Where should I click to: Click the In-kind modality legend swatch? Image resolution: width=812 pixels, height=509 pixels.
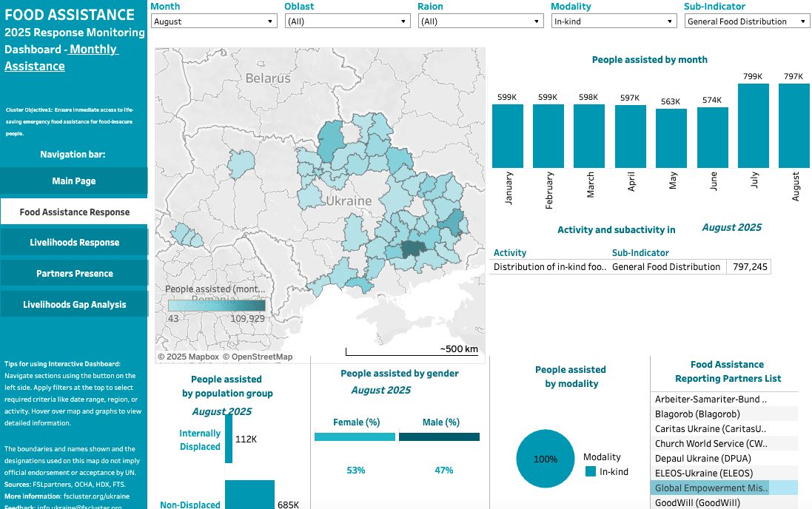coord(590,471)
